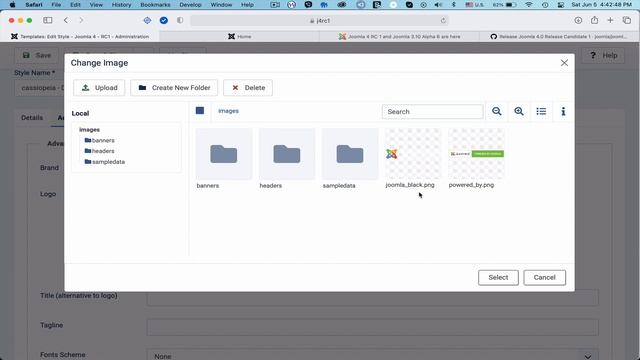The image size is (640, 360).
Task: Pick the joomla_black.png image thumbnail
Action: (x=413, y=154)
